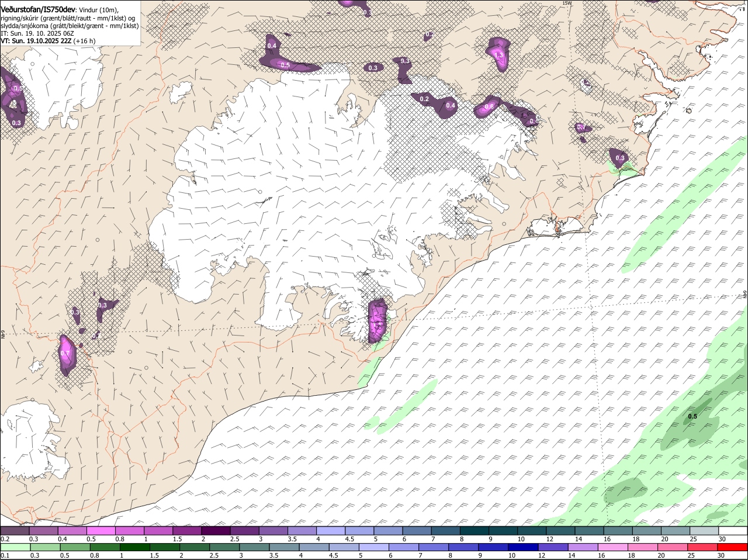Select pale green rain-scale swatch between 0.1 and 0.3
The width and height of the screenshot is (748, 560).
tap(15, 547)
